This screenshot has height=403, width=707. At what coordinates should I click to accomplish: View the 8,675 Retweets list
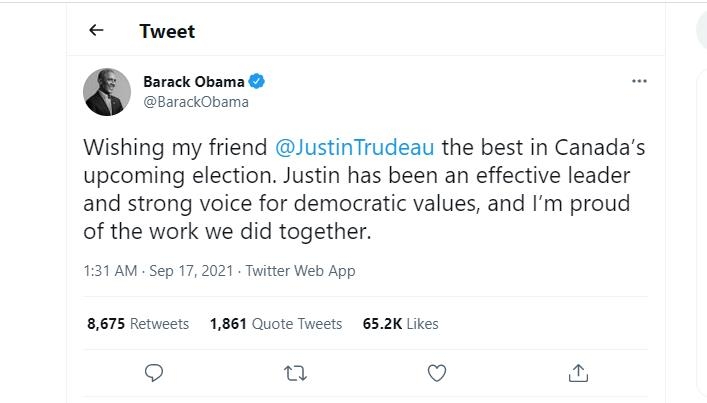(x=138, y=324)
